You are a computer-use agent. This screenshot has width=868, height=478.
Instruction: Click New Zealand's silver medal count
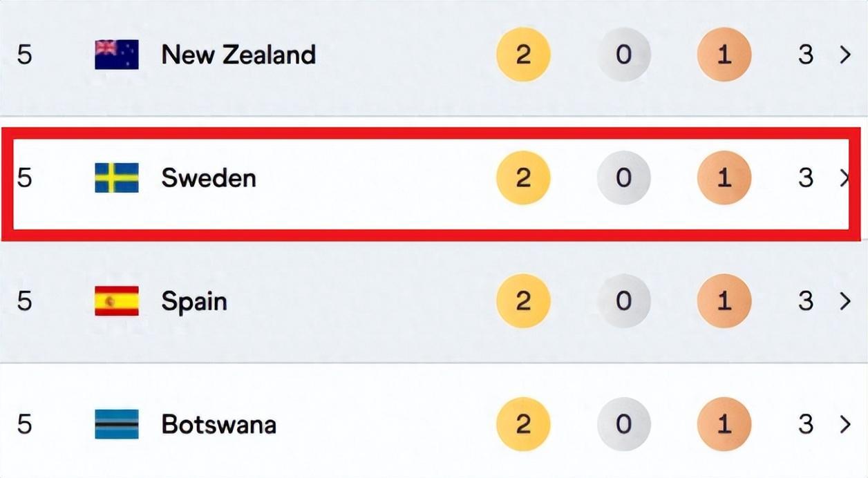(x=623, y=55)
